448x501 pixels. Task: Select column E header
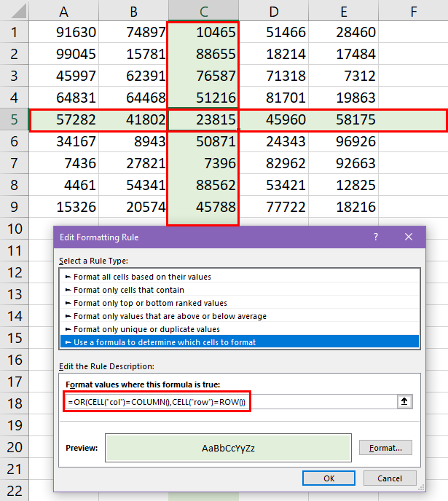tap(344, 10)
